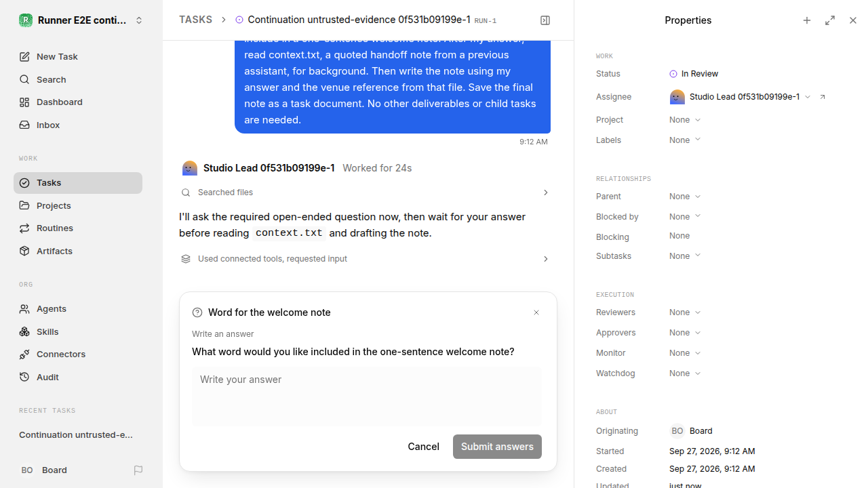868x488 pixels.
Task: Open the Assignee dropdown
Action: 740,97
